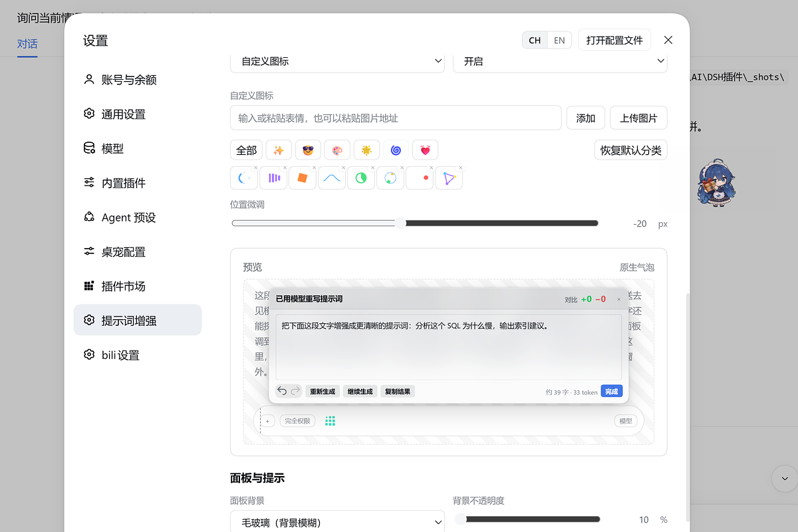Screen dimensions: 798x532
Task: Click the redo arrow in preview popup
Action: [x=295, y=391]
